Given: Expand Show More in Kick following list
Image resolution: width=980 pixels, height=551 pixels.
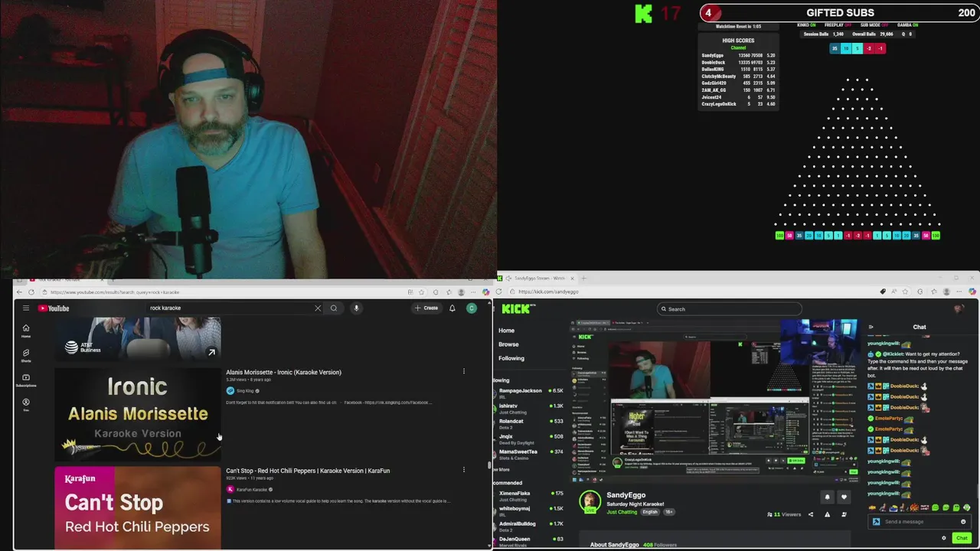Looking at the screenshot, I should tap(502, 469).
